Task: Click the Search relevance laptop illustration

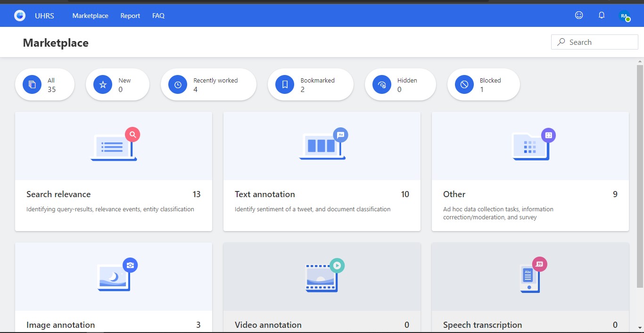Action: [x=114, y=145]
